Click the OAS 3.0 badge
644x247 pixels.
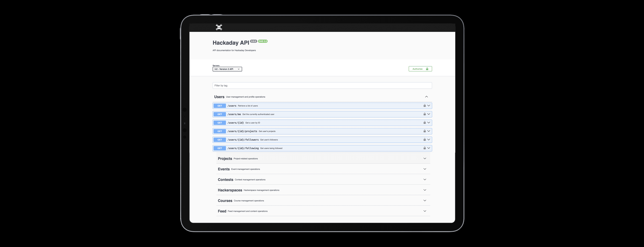(x=262, y=41)
